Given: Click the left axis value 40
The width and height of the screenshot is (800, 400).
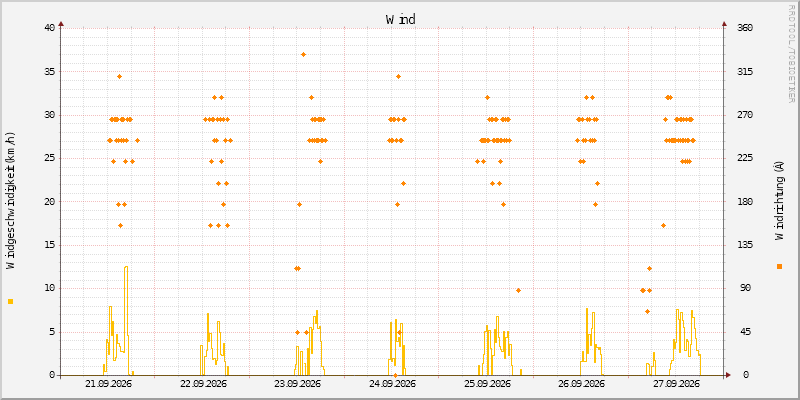Looking at the screenshot, I should tap(49, 28).
